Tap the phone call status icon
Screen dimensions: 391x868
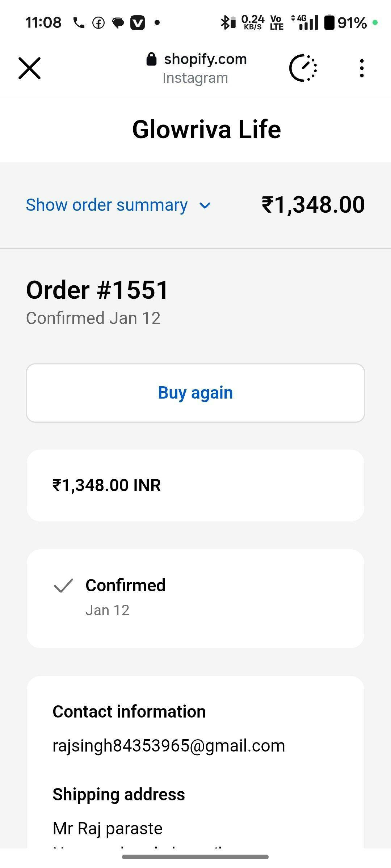(x=79, y=23)
